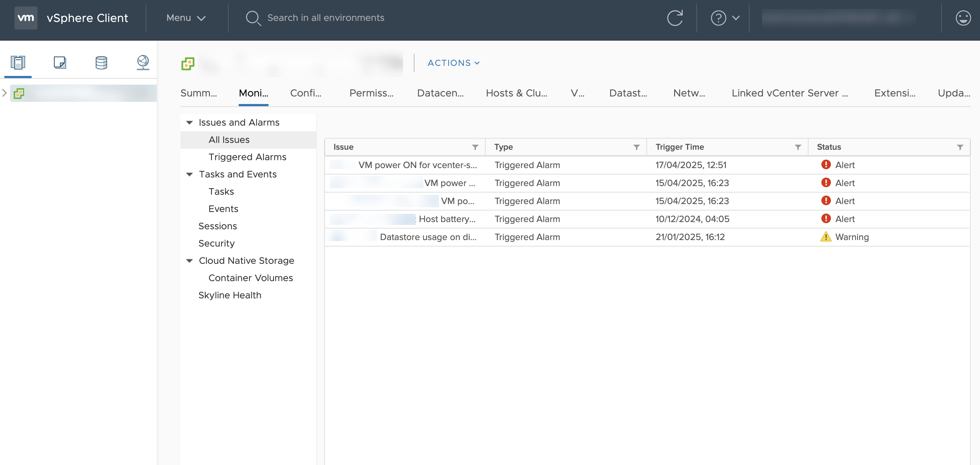Open the ACTIONS menu
Viewport: 980px width, 465px height.
pos(453,63)
